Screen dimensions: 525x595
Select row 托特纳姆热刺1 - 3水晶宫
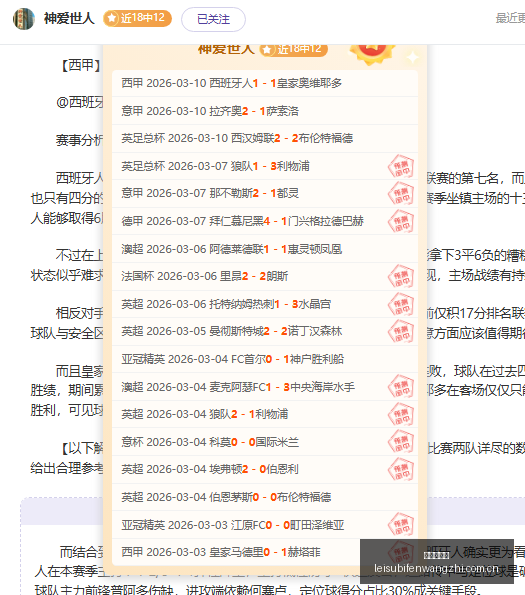pos(265,304)
